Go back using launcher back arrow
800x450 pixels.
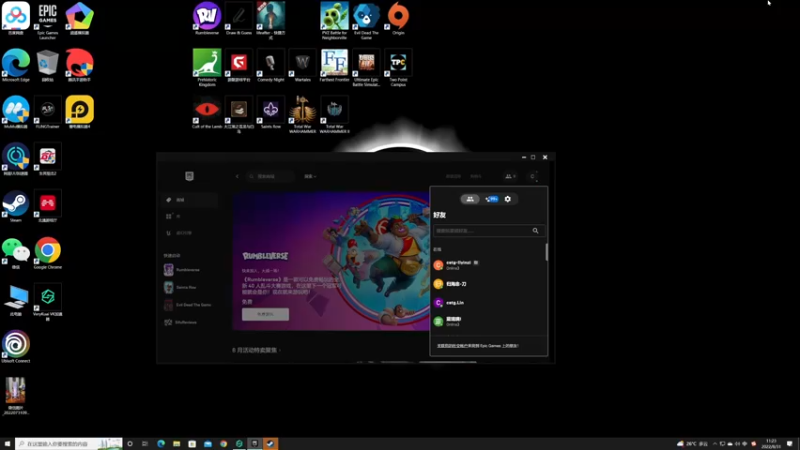click(237, 177)
